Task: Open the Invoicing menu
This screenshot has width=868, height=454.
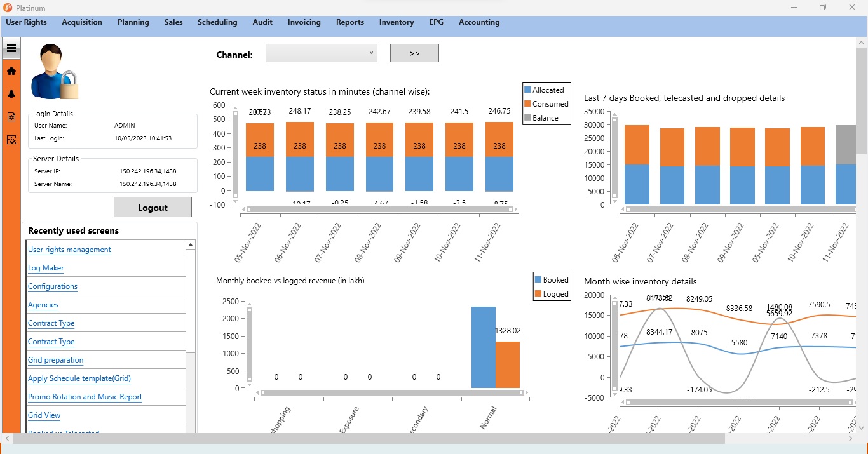Action: point(304,22)
